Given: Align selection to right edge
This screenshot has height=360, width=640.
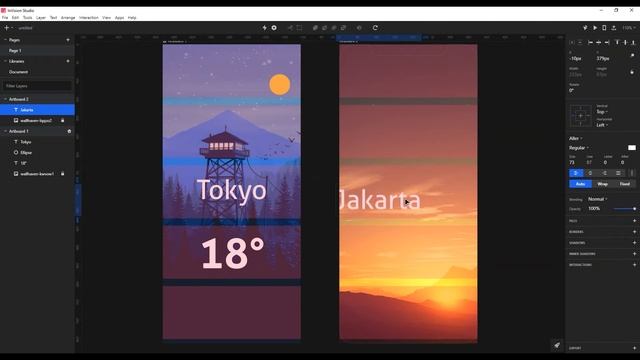Looking at the screenshot, I should tap(607, 42).
